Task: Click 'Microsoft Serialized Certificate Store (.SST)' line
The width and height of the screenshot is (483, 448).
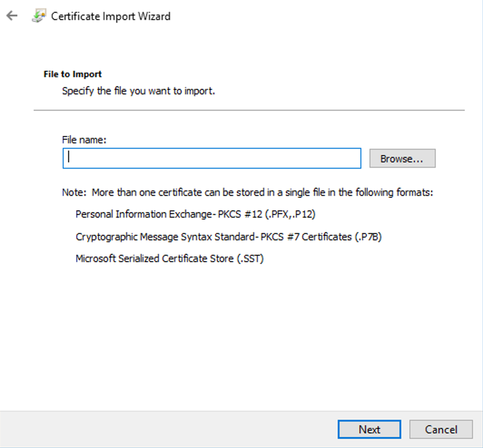Action: tap(169, 258)
